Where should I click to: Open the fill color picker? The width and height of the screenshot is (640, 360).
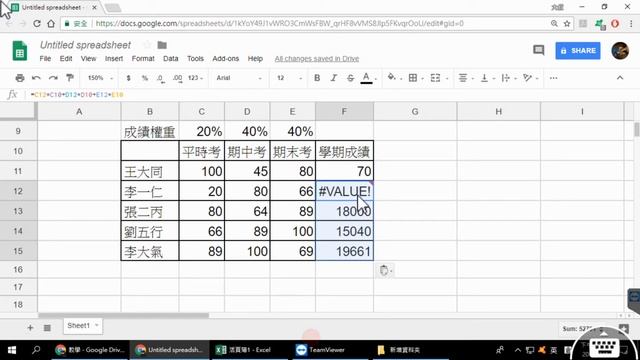(393, 78)
